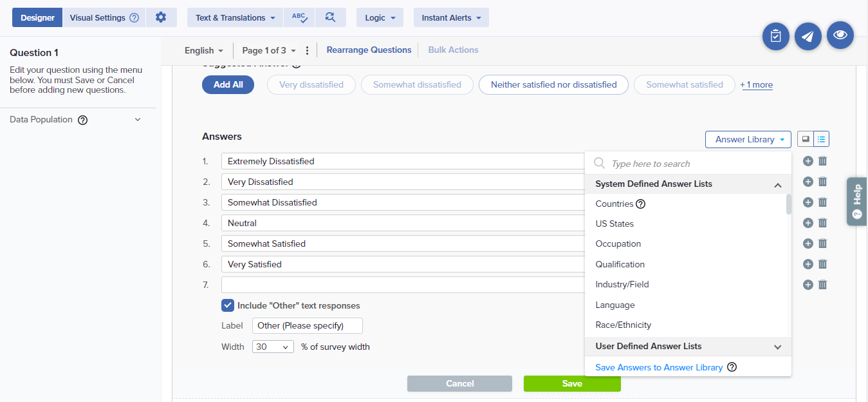Switch to the Visual Settings tab
This screenshot has height=402, width=868.
click(104, 17)
